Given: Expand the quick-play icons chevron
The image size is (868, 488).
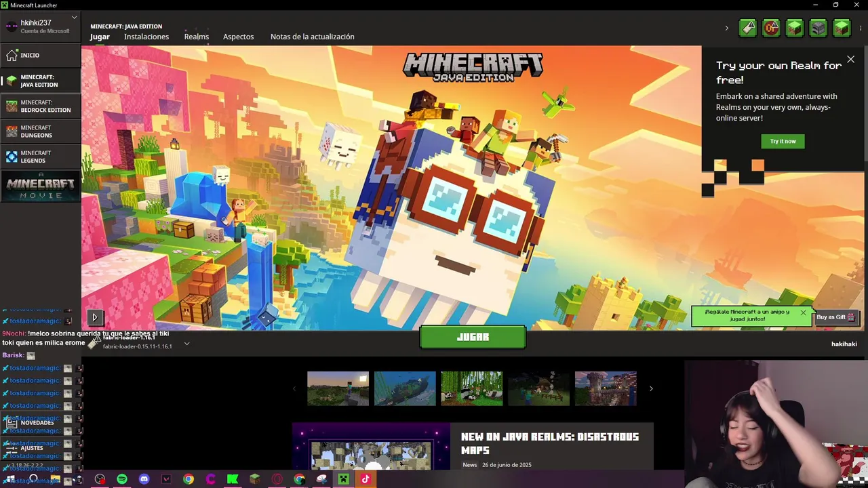Looking at the screenshot, I should point(727,28).
